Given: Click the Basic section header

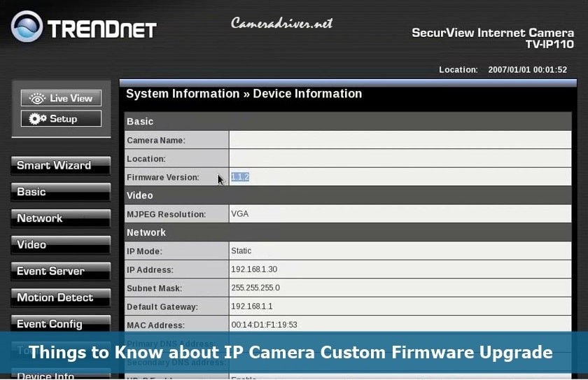Looking at the screenshot, I should click(348, 122).
